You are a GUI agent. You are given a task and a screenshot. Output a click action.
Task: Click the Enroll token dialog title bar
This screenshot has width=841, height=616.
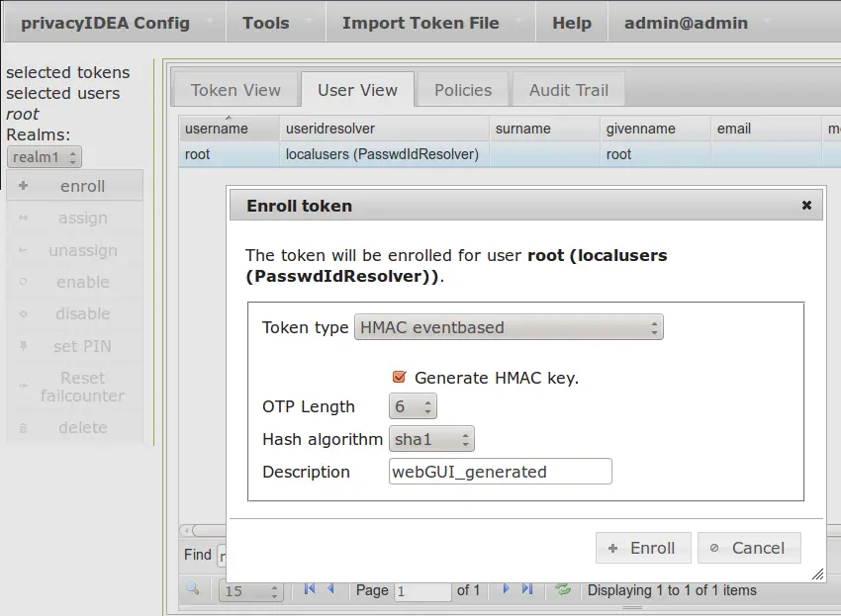[525, 206]
